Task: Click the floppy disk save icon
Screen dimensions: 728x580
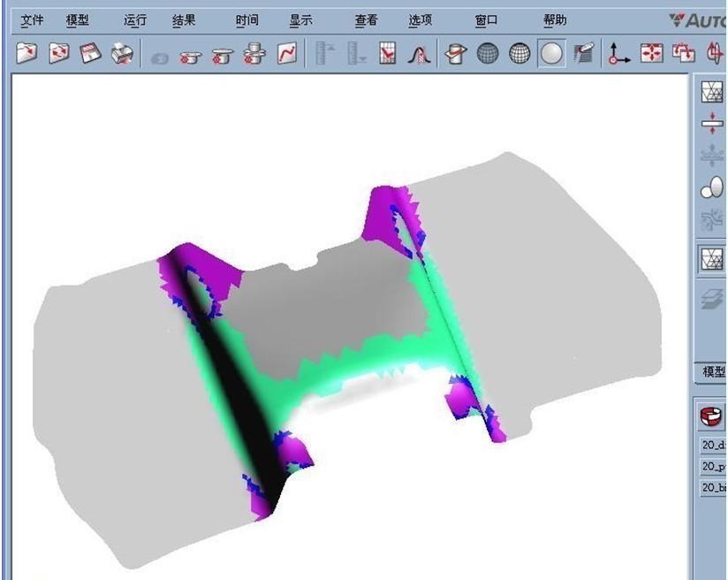Action: (90, 55)
